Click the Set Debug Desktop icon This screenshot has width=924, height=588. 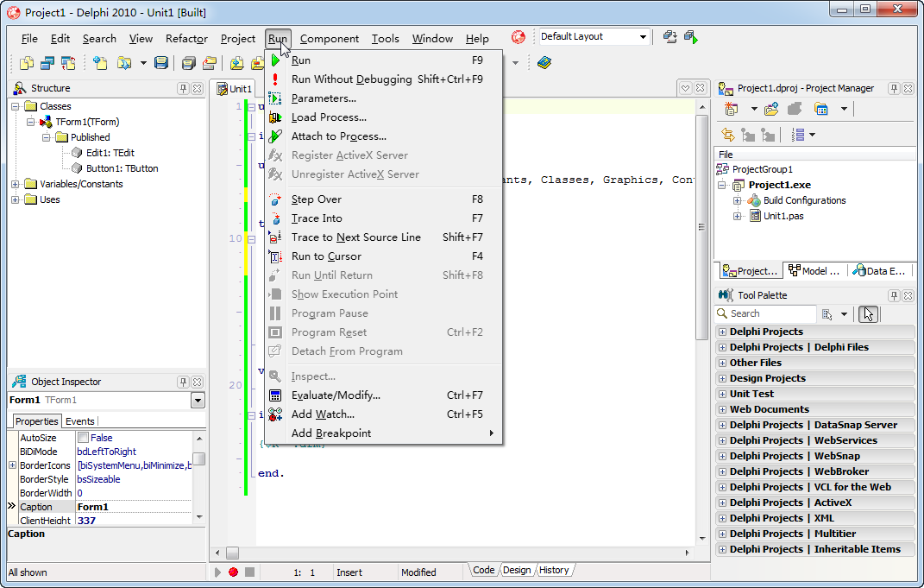click(x=691, y=37)
